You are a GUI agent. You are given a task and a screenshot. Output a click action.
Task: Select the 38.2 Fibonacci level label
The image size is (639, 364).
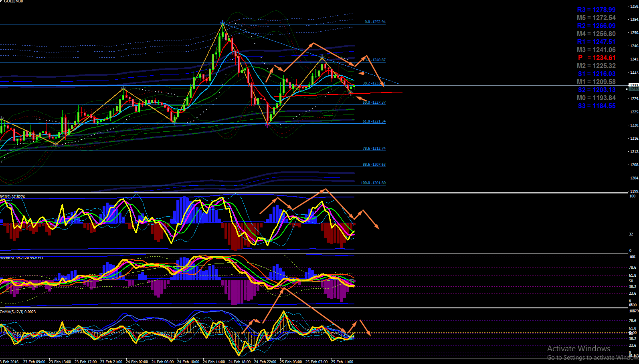pyautogui.click(x=374, y=83)
